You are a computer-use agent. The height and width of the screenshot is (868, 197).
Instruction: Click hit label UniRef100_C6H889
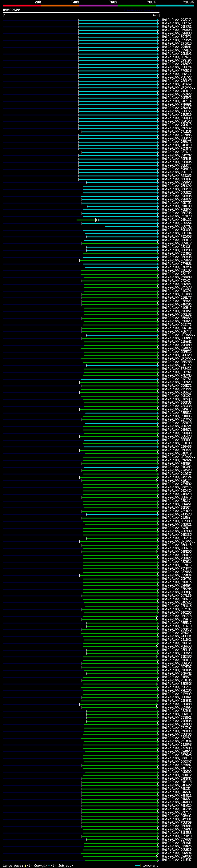click(x=177, y=318)
